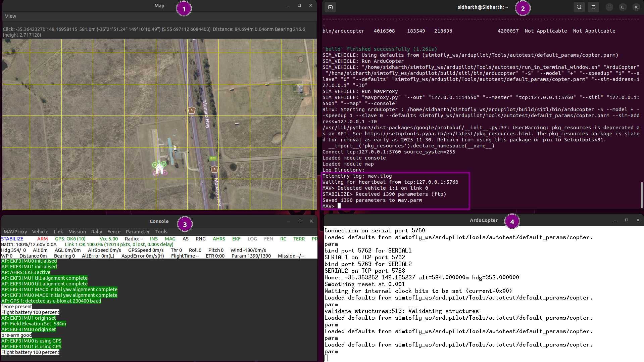Open the View menu in the Map window
Screen dimensions: 644x362
(10, 16)
